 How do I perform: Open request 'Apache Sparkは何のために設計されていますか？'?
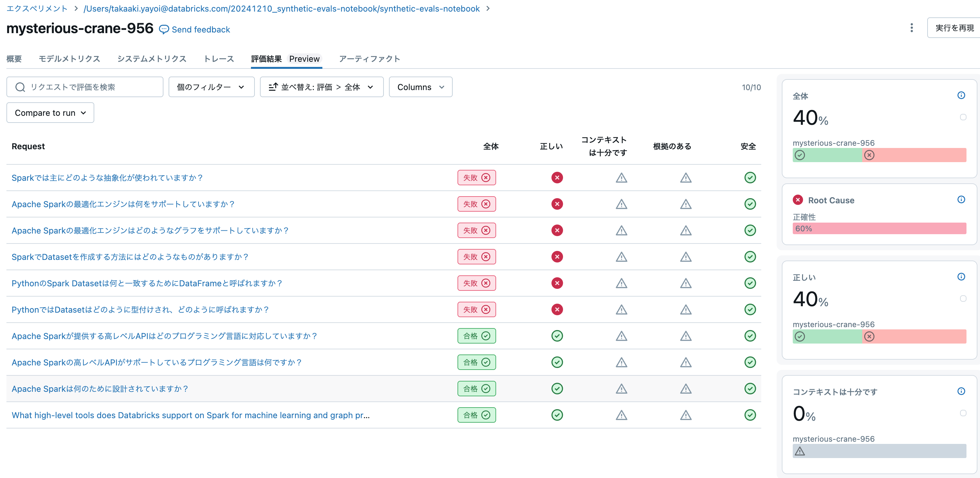coord(100,389)
